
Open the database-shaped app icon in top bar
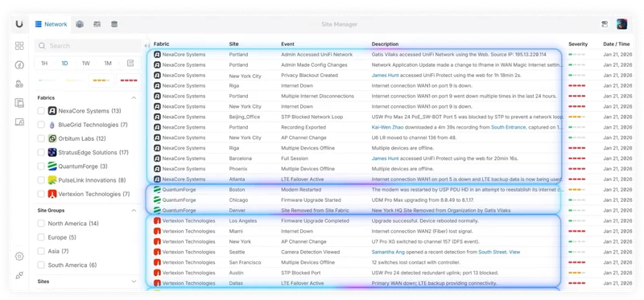click(x=114, y=24)
